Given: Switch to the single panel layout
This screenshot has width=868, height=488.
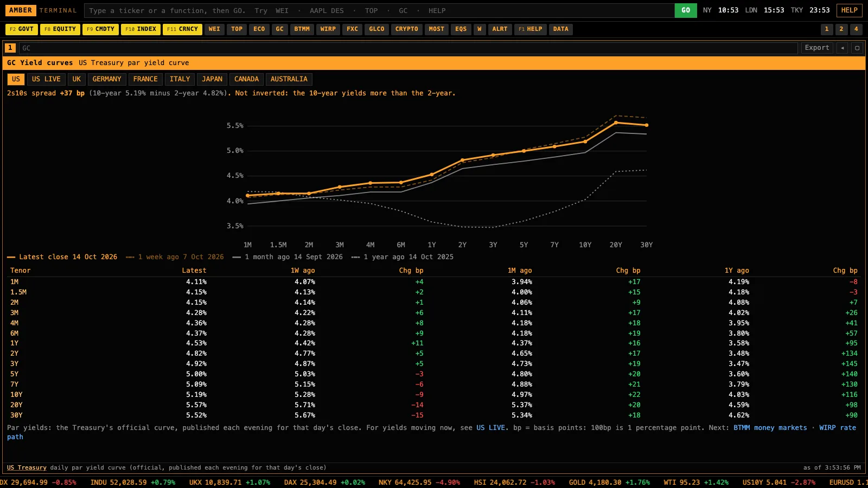Looking at the screenshot, I should click(827, 29).
